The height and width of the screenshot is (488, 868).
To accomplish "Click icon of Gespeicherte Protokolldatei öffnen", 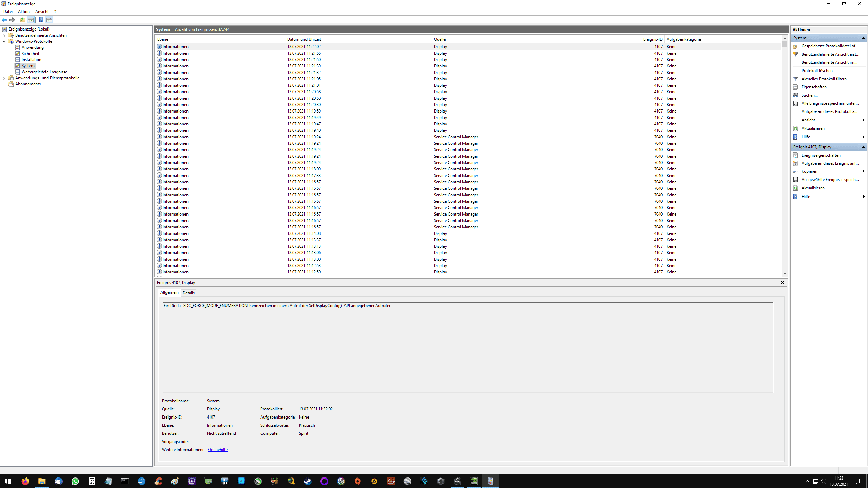I will (x=795, y=46).
